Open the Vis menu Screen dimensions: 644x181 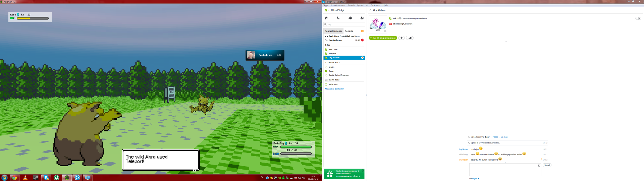[367, 5]
